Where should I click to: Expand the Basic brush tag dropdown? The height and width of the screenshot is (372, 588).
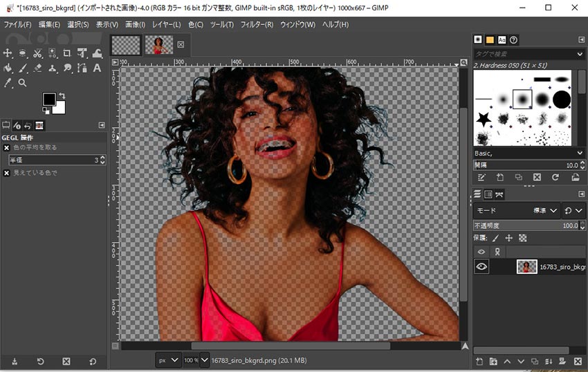[579, 153]
